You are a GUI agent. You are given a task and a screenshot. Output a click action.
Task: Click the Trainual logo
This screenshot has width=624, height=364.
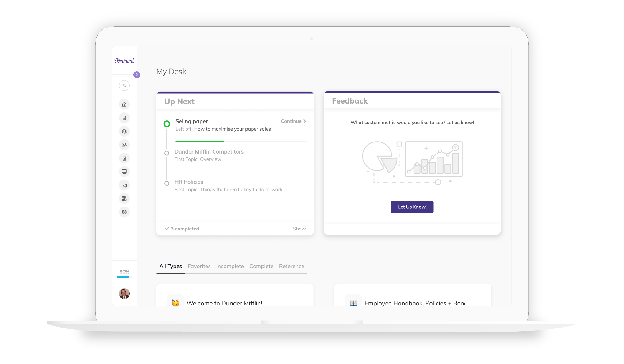coord(124,60)
